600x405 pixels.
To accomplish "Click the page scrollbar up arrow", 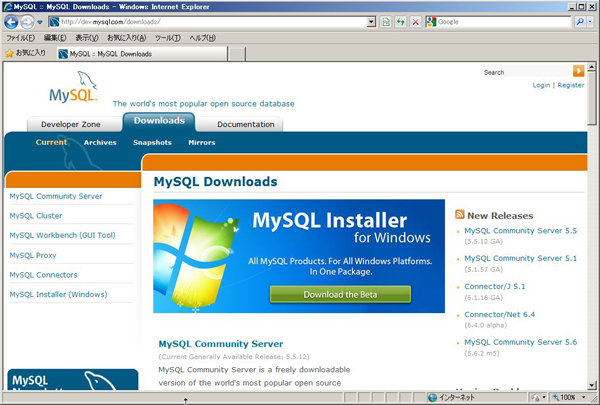I will [x=592, y=67].
